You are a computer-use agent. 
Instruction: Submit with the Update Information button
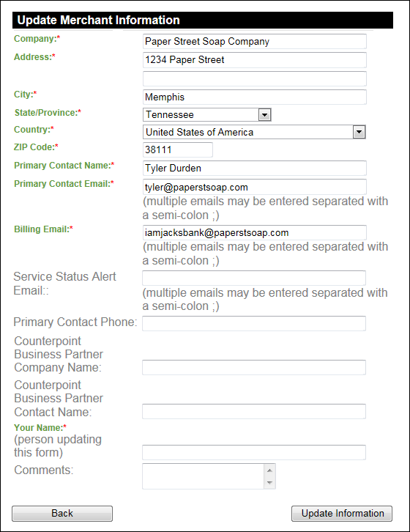(342, 514)
